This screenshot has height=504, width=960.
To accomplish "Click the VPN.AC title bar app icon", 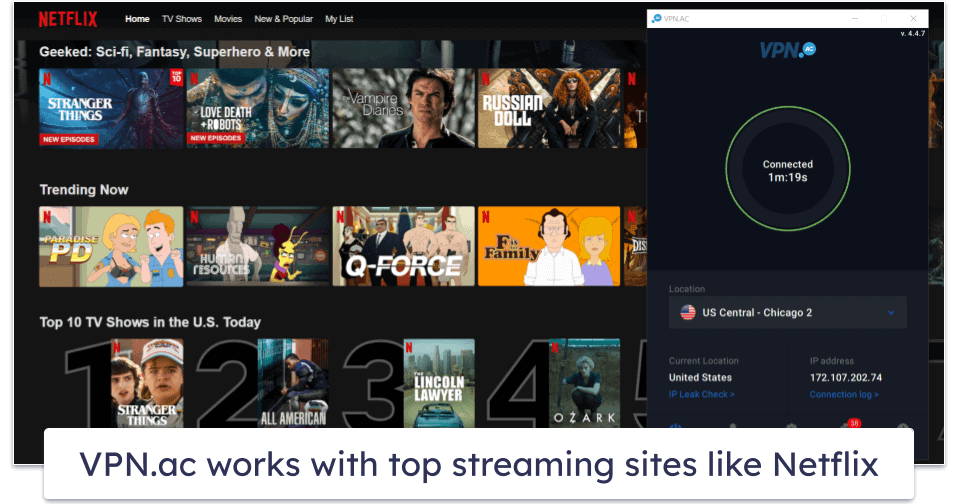I will tap(657, 18).
